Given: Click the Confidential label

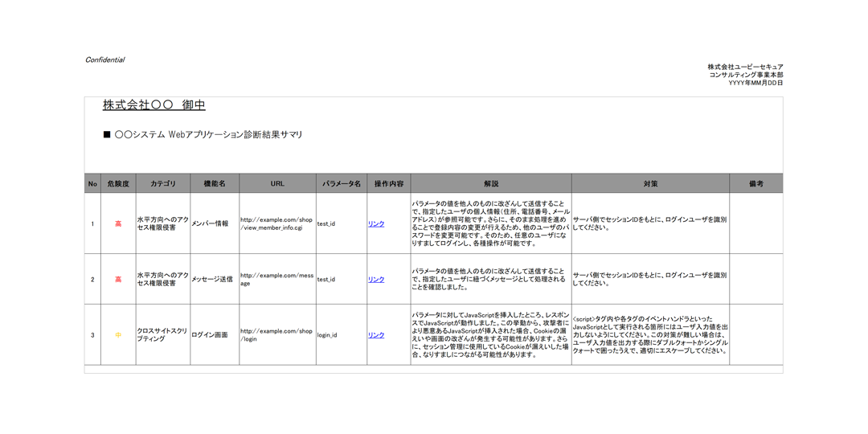Looking at the screenshot, I should coord(104,59).
